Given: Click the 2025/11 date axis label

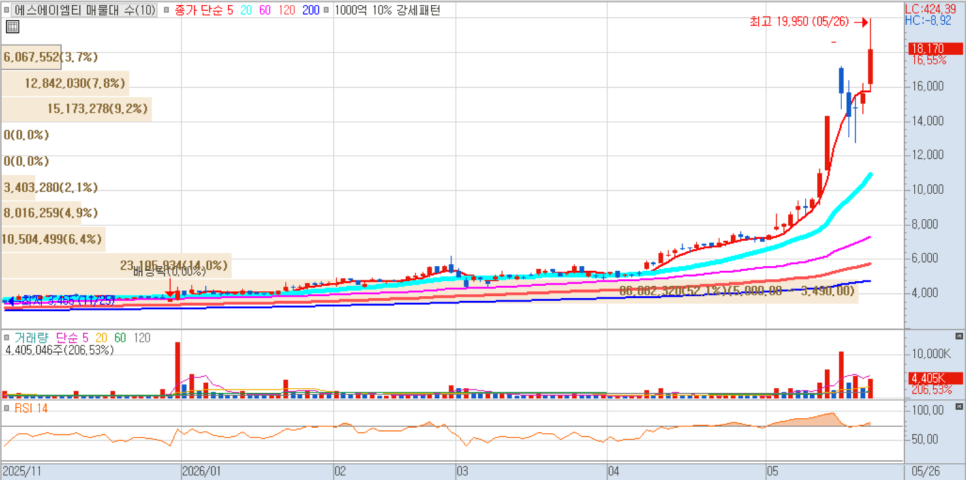Looking at the screenshot, I should click(x=20, y=471).
